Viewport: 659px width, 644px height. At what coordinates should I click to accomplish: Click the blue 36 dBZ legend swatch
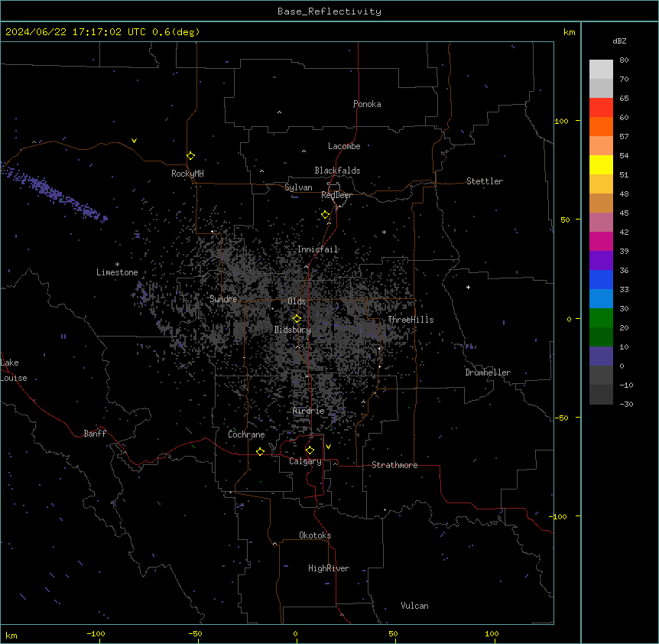coord(601,279)
